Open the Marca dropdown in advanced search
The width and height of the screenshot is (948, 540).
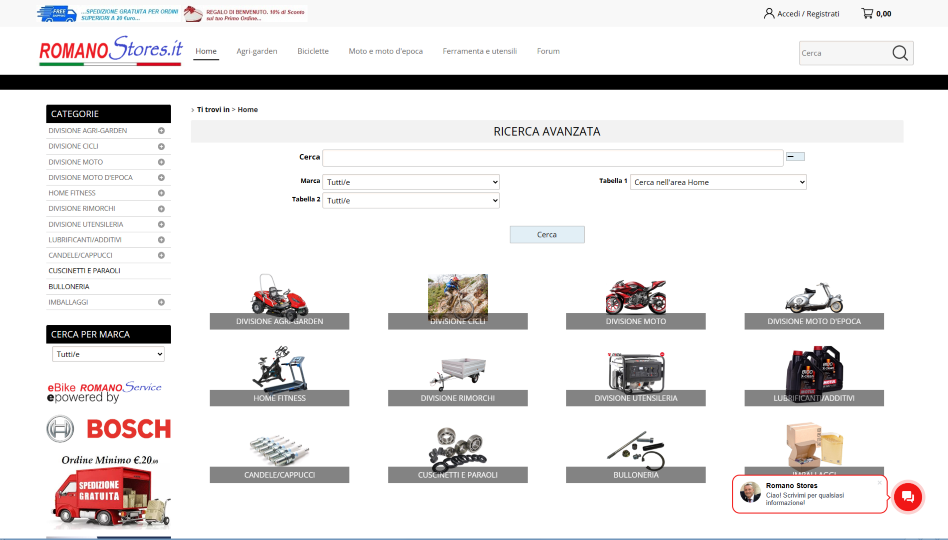pyautogui.click(x=410, y=182)
